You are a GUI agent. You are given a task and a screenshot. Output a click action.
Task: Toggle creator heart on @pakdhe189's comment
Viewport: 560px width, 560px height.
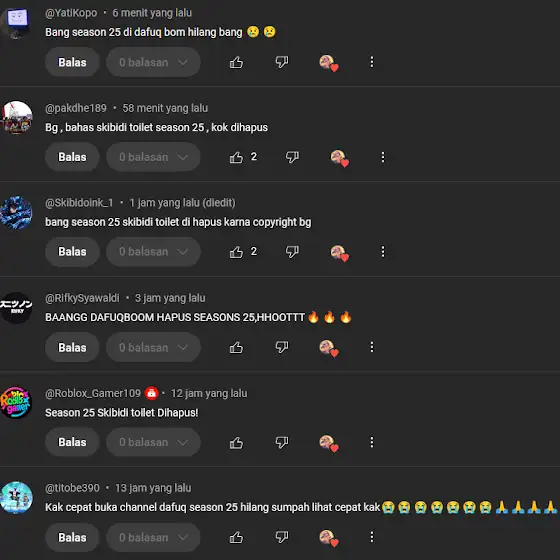(x=339, y=158)
